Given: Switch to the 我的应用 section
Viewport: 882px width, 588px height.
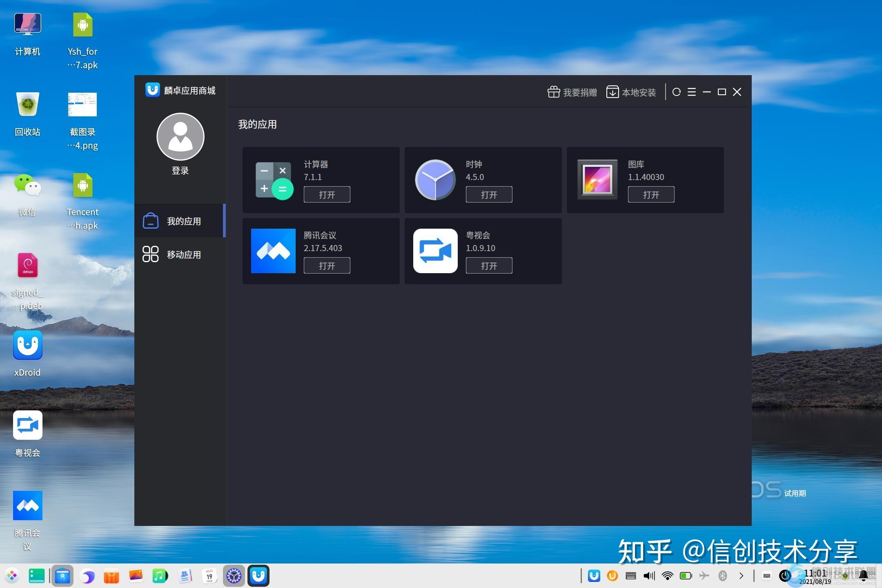Looking at the screenshot, I should point(183,221).
